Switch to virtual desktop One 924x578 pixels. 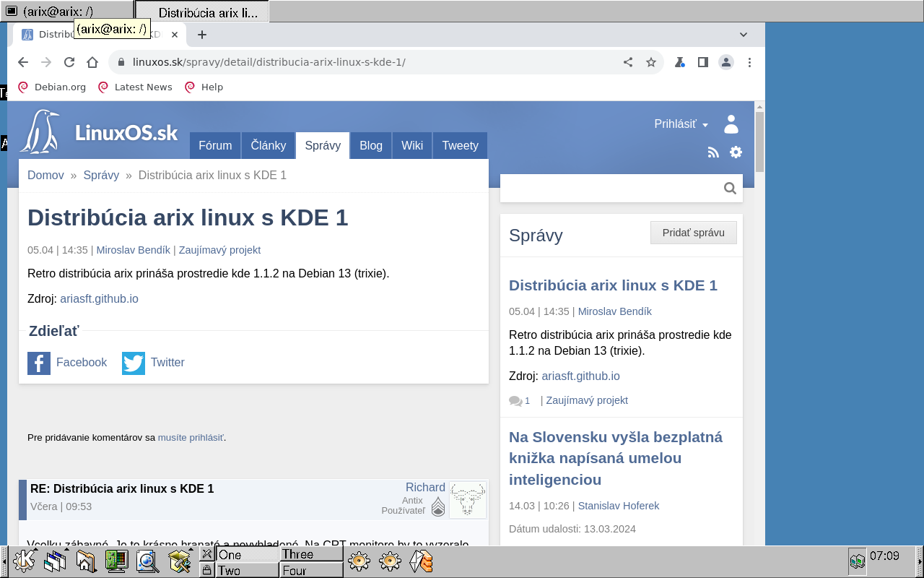point(248,554)
